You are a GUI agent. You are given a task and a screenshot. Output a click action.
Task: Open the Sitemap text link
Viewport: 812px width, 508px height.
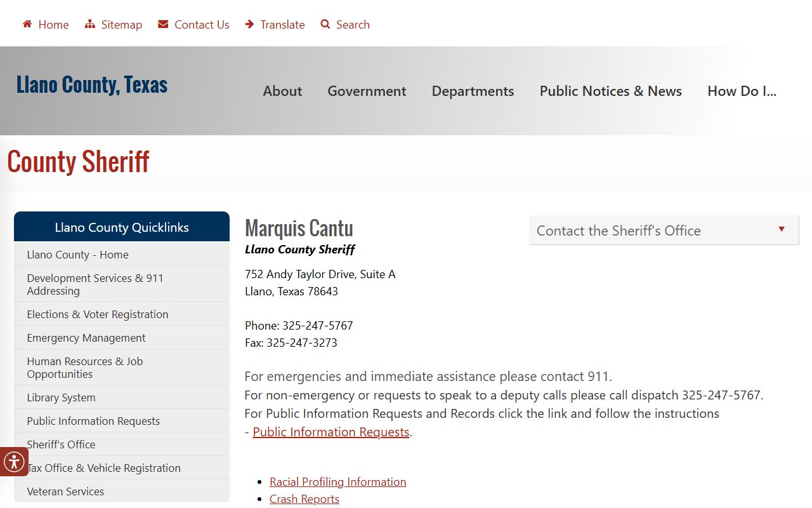(121, 24)
